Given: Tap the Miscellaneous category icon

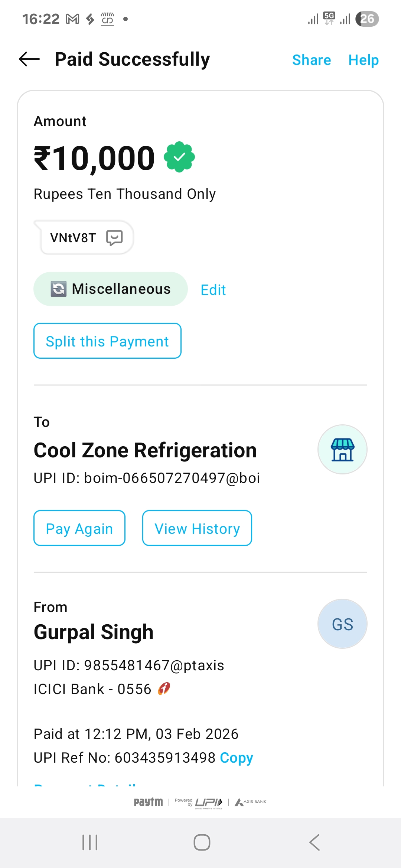Looking at the screenshot, I should 59,289.
